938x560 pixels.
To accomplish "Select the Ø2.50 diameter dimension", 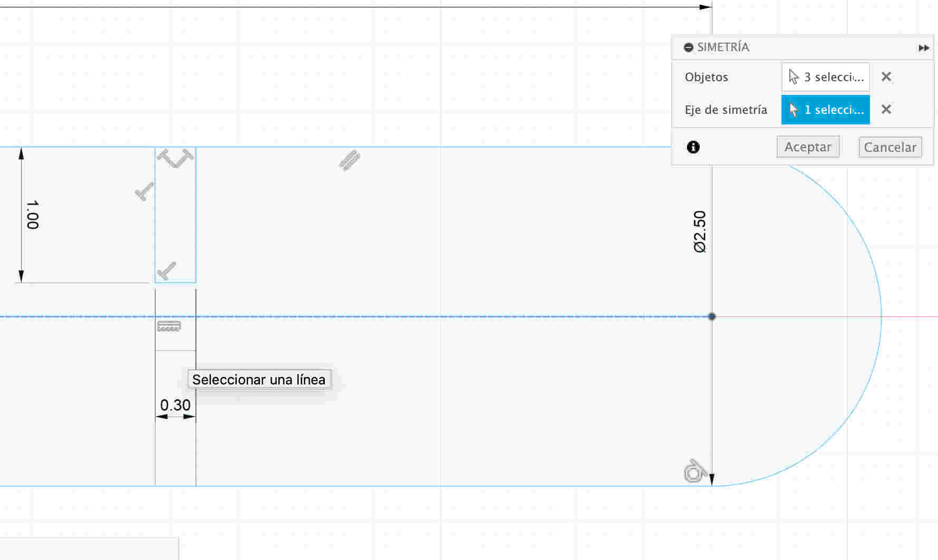I will click(x=700, y=232).
